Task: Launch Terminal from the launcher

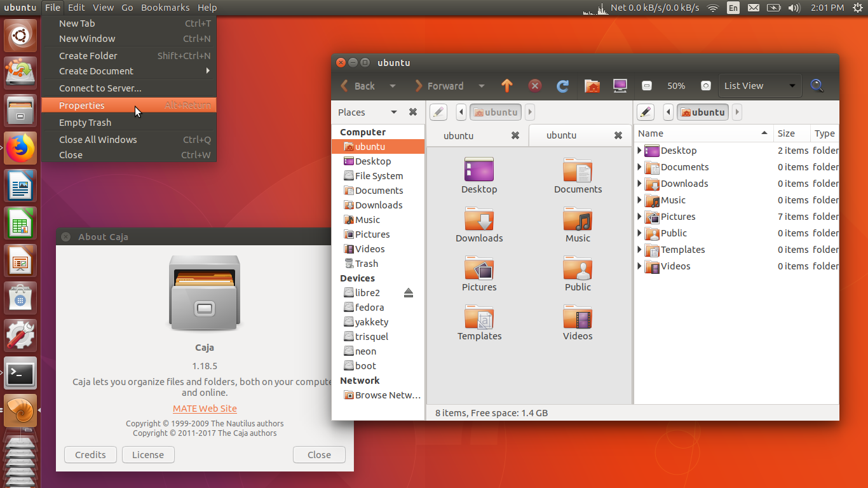Action: tap(20, 373)
